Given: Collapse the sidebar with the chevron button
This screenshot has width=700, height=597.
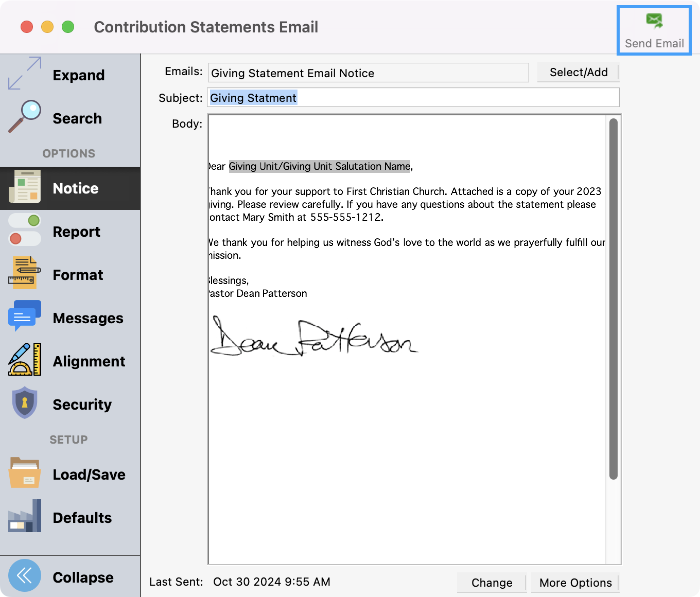Looking at the screenshot, I should coord(25,576).
